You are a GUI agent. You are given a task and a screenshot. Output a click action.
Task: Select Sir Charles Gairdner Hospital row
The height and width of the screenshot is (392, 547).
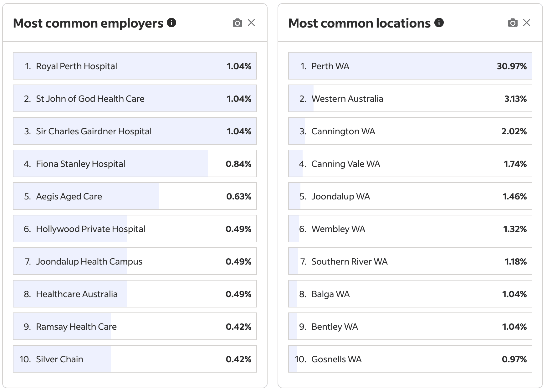[135, 131]
